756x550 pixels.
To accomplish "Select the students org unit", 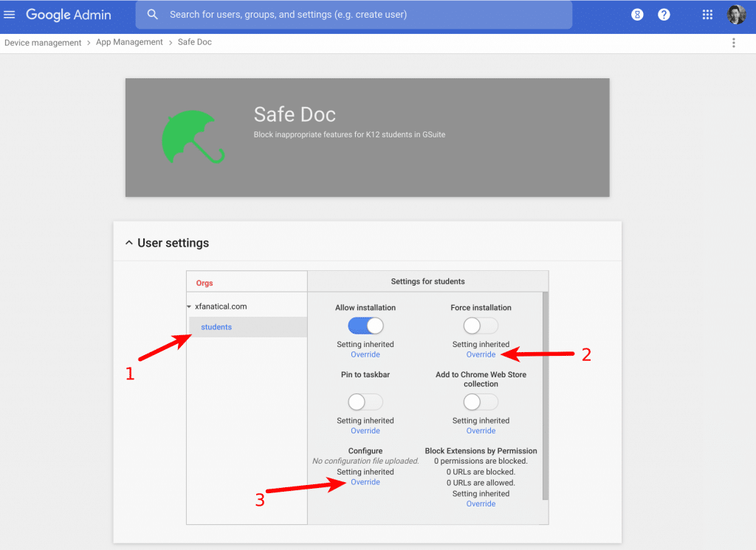I will (x=216, y=327).
